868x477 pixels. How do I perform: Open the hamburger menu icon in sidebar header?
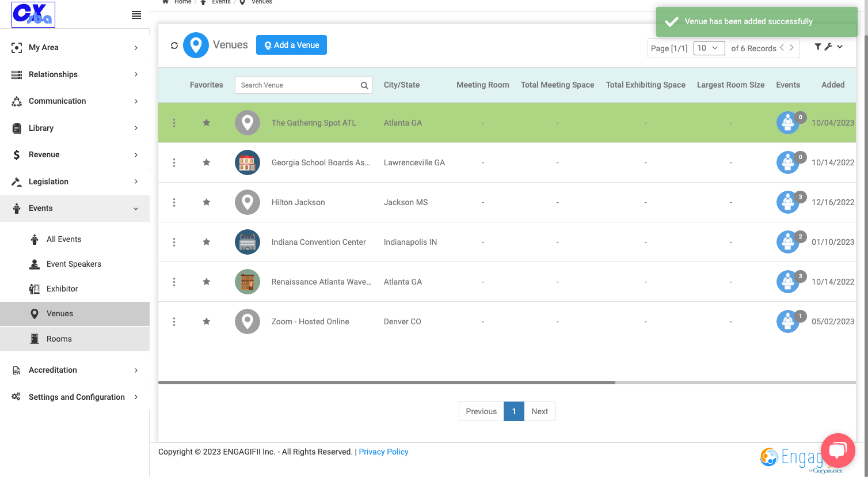click(136, 15)
